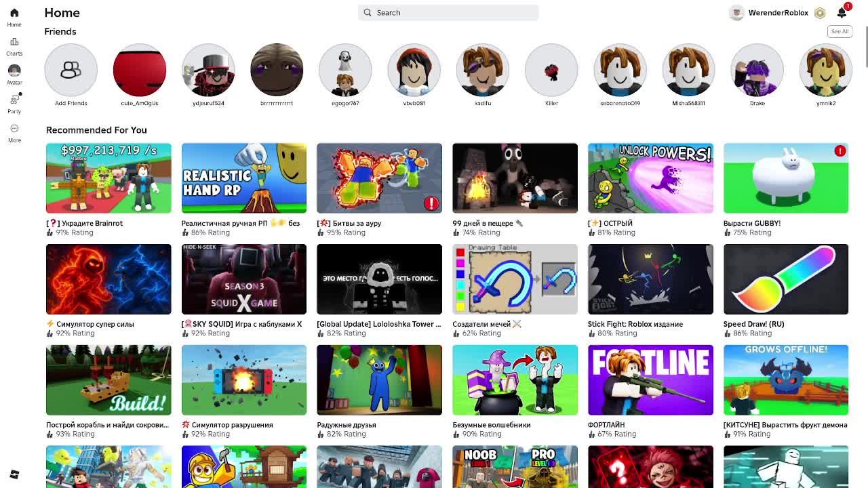This screenshot has height=488, width=868.
Task: Click the Add Friends icon
Action: [71, 70]
